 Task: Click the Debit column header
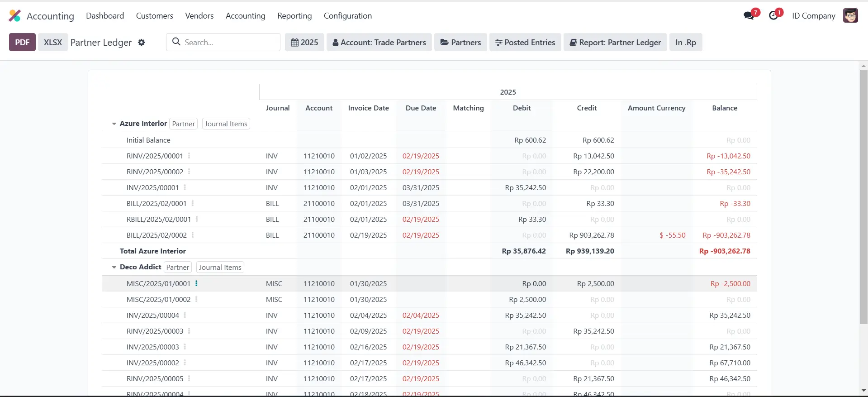point(522,108)
